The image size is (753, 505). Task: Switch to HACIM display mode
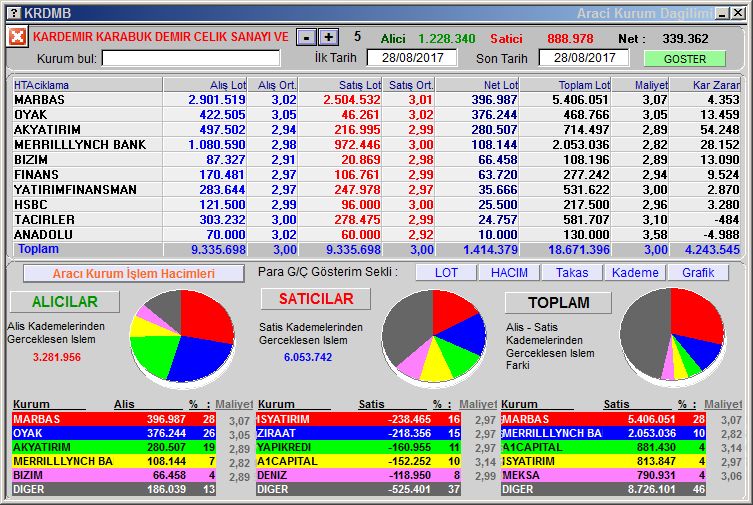(x=509, y=273)
